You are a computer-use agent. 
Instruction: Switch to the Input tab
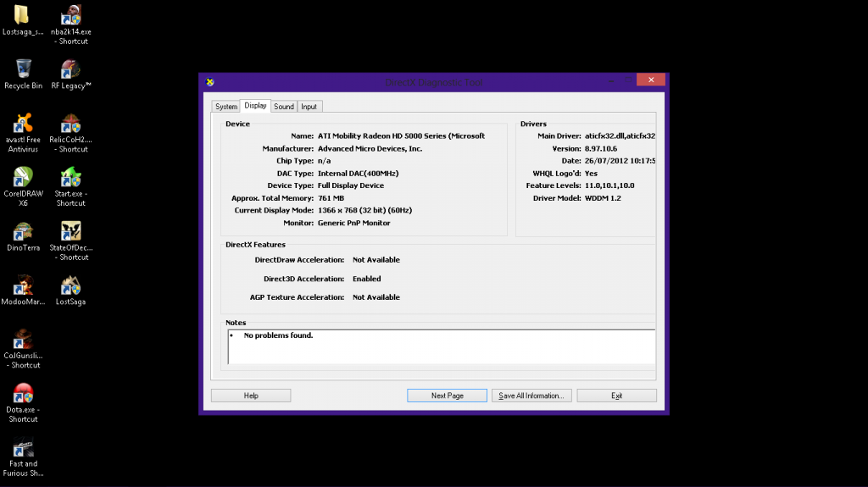tap(309, 106)
